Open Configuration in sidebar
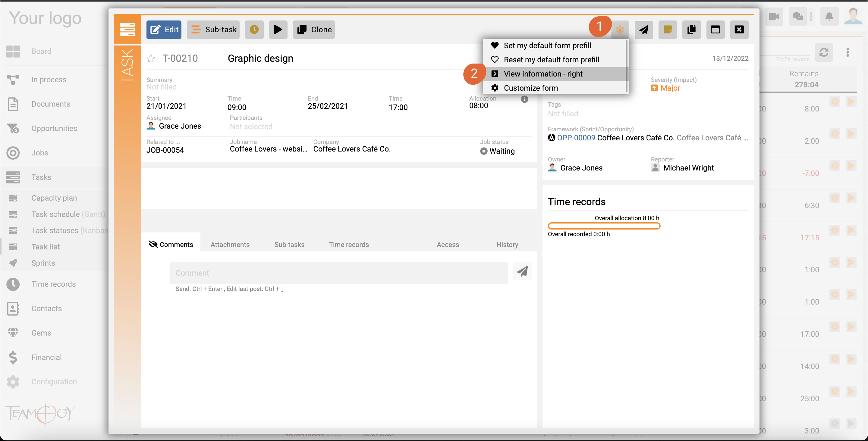The height and width of the screenshot is (441, 868). 54,382
